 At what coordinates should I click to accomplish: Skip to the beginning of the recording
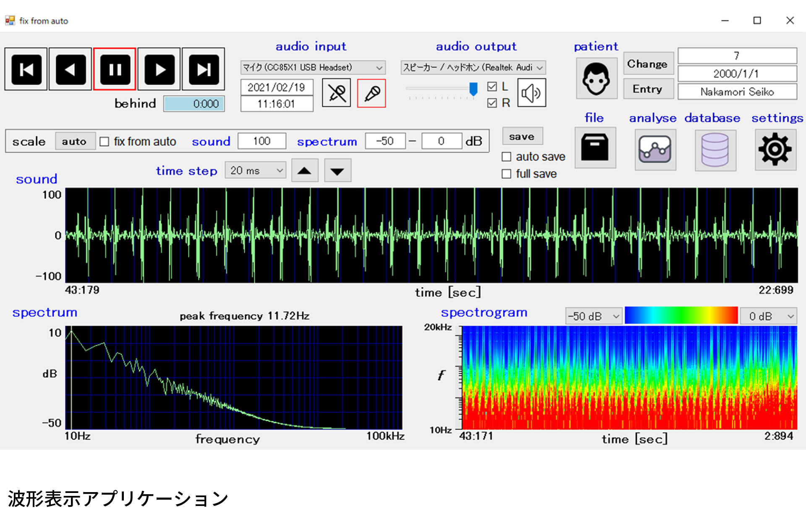tap(26, 69)
